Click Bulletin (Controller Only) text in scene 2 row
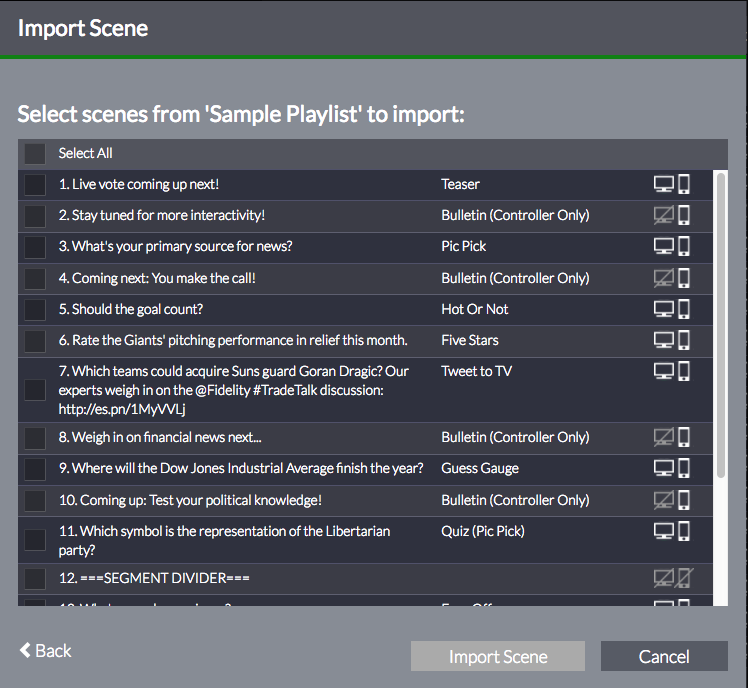The height and width of the screenshot is (688, 748). click(515, 215)
